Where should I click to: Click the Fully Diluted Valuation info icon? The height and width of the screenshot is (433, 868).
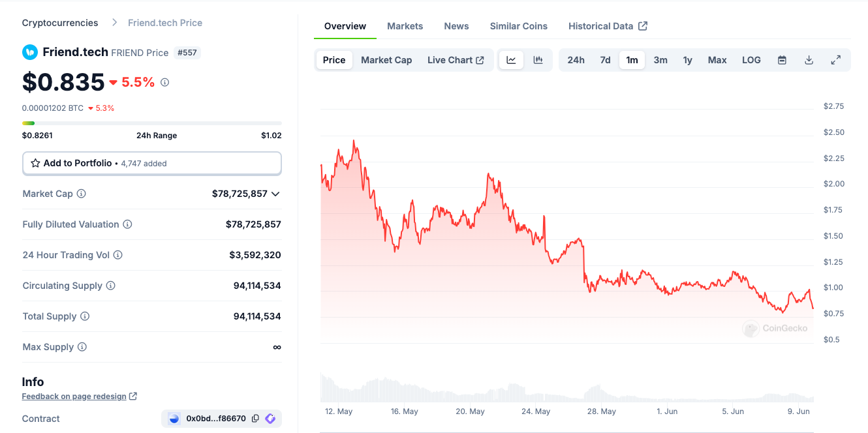click(x=127, y=224)
